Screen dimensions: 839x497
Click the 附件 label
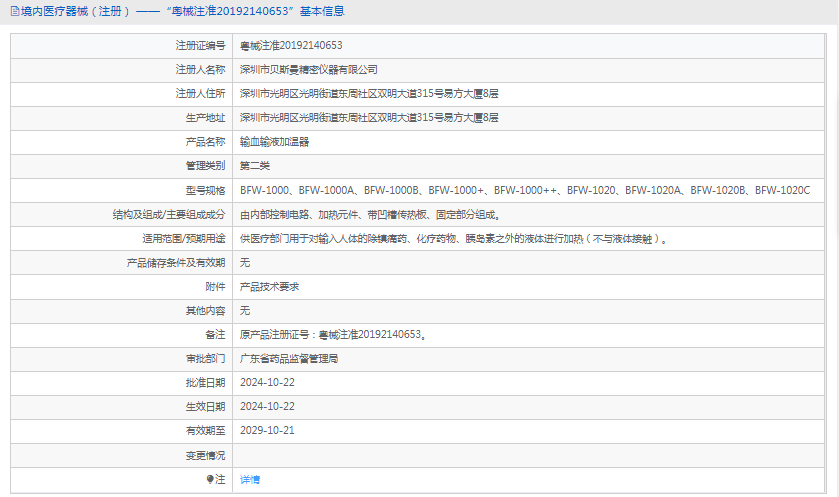(x=215, y=287)
